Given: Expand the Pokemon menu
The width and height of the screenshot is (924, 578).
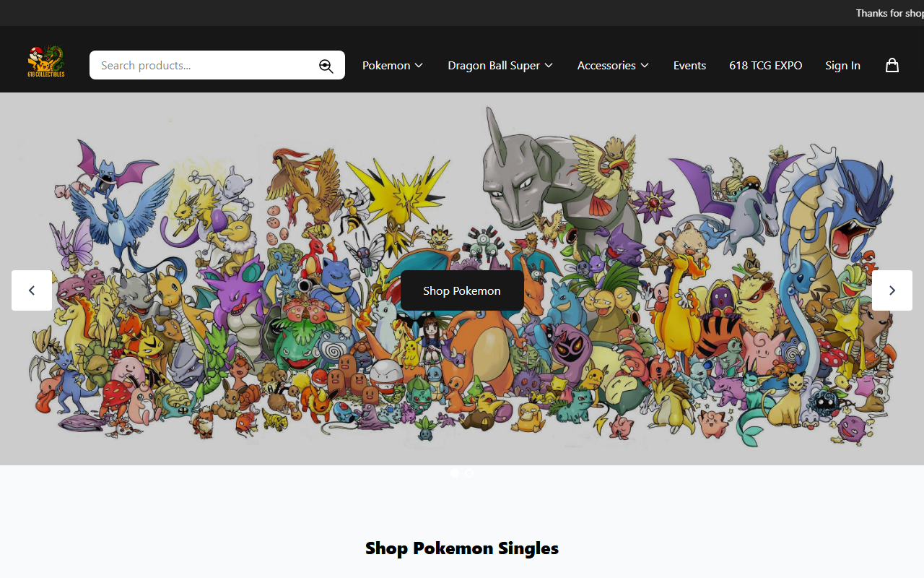Looking at the screenshot, I should click(393, 65).
